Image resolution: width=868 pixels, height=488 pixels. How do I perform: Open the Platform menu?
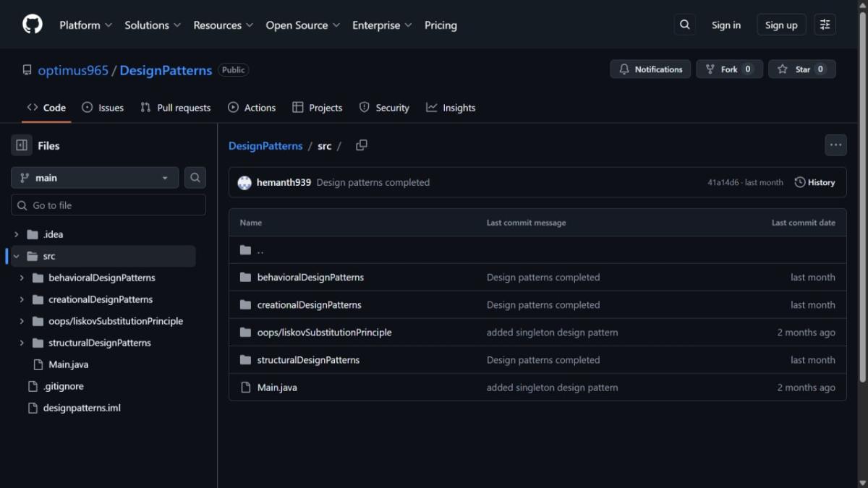click(85, 25)
